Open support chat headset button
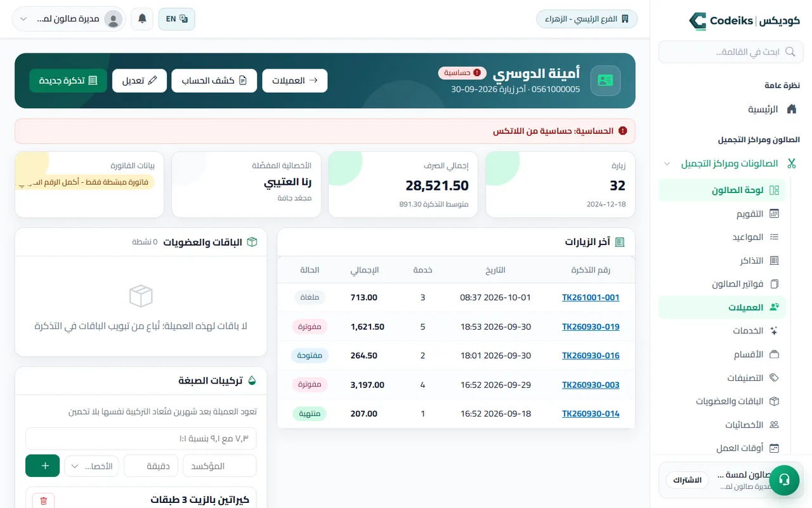This screenshot has height=508, width=812. tap(784, 479)
